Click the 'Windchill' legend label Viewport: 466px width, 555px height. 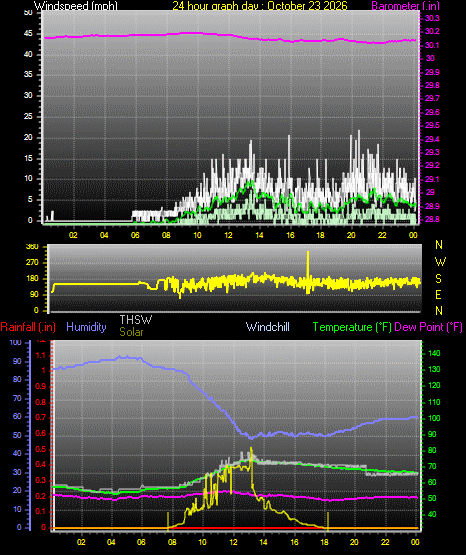[x=267, y=327]
